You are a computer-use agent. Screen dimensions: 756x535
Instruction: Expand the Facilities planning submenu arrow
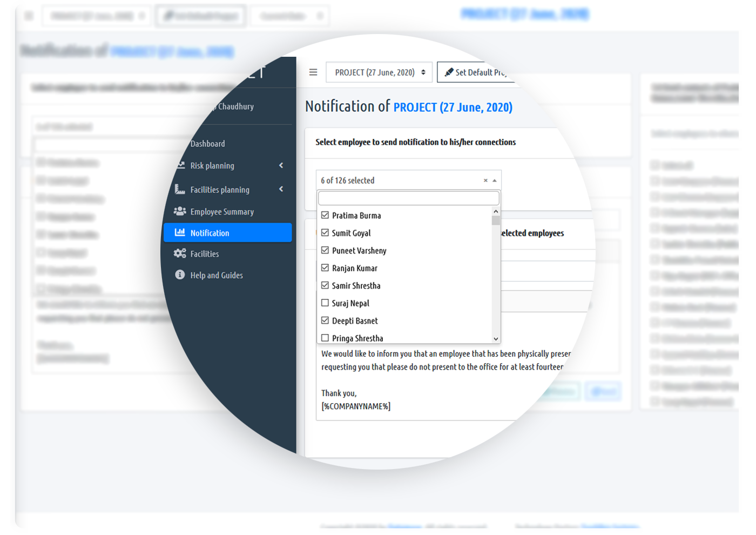click(x=281, y=189)
